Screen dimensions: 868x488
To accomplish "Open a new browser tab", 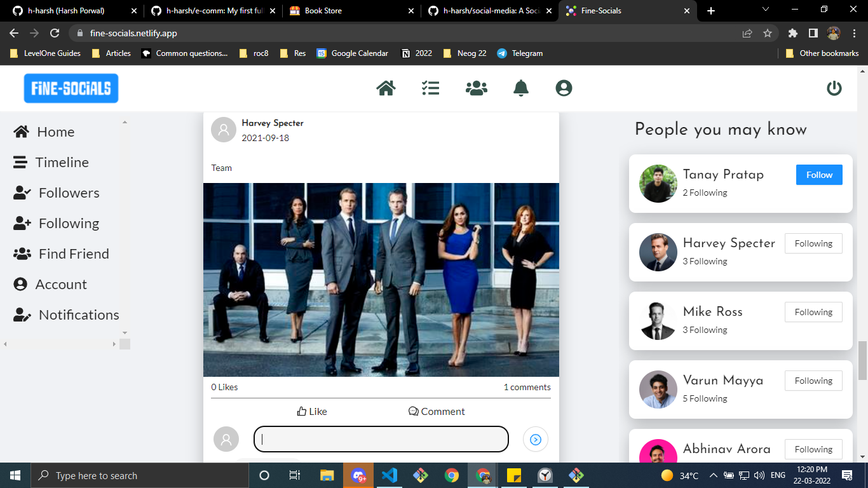I will pyautogui.click(x=711, y=11).
